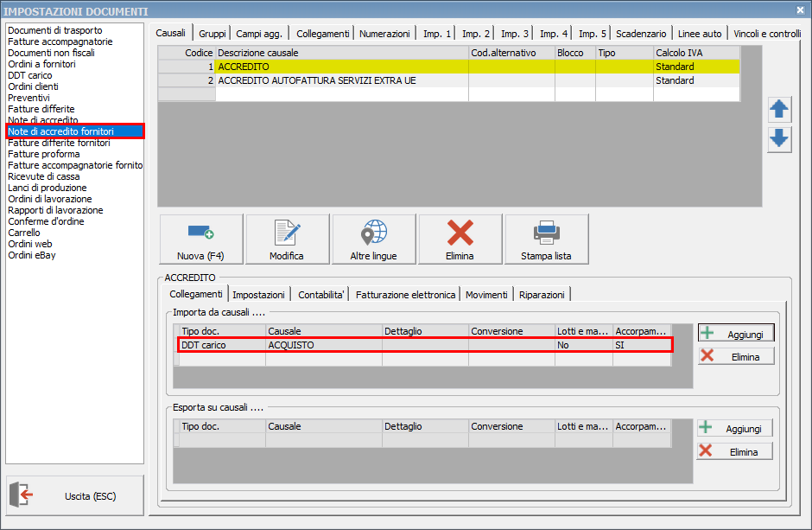Open the Movimenti sub-tab
812x530 pixels.
(x=486, y=295)
